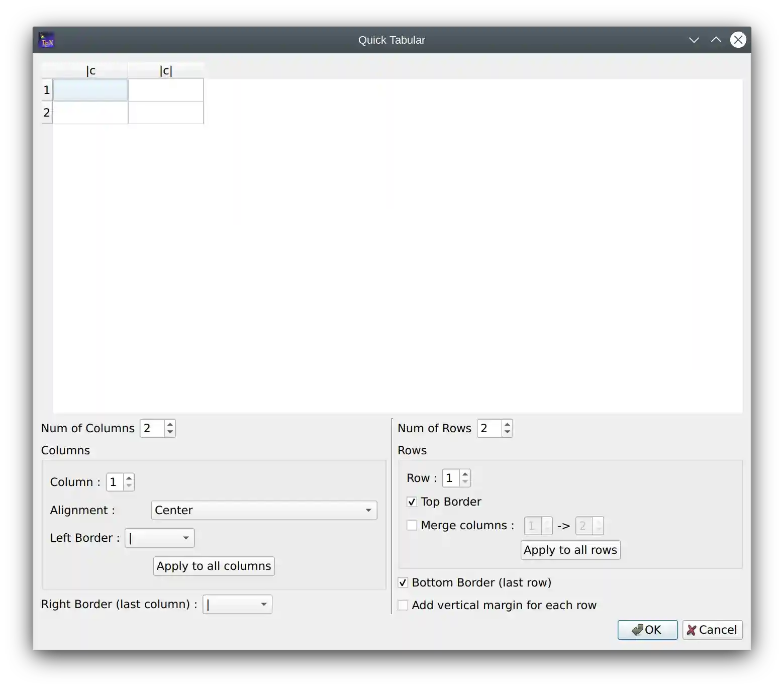
Task: Click the Cancel button's red X icon
Action: (691, 630)
